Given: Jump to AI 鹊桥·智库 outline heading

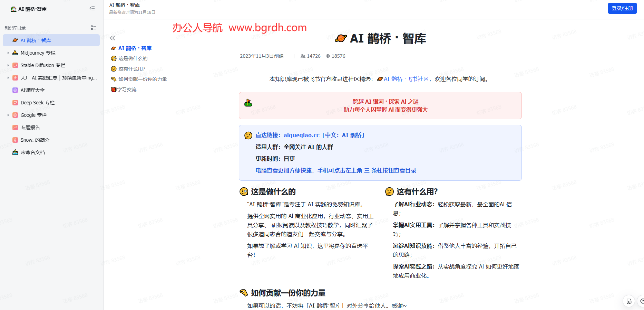Looking at the screenshot, I should pyautogui.click(x=135, y=48).
